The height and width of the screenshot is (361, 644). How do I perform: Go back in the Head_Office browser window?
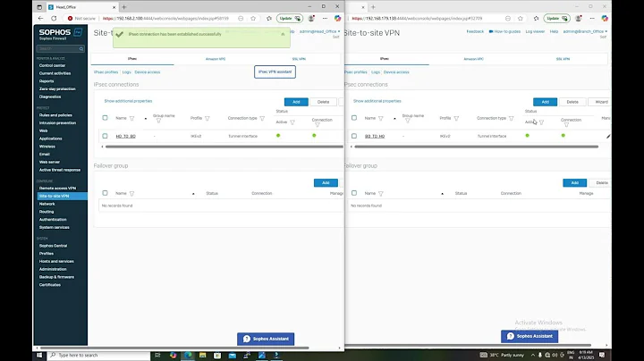pos(40,19)
